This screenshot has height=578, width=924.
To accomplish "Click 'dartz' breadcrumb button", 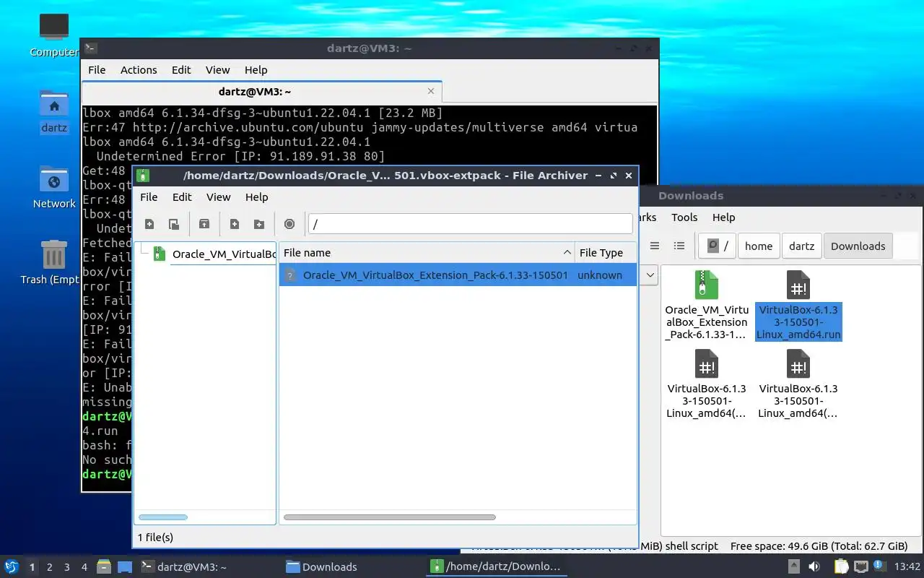I will coord(801,246).
